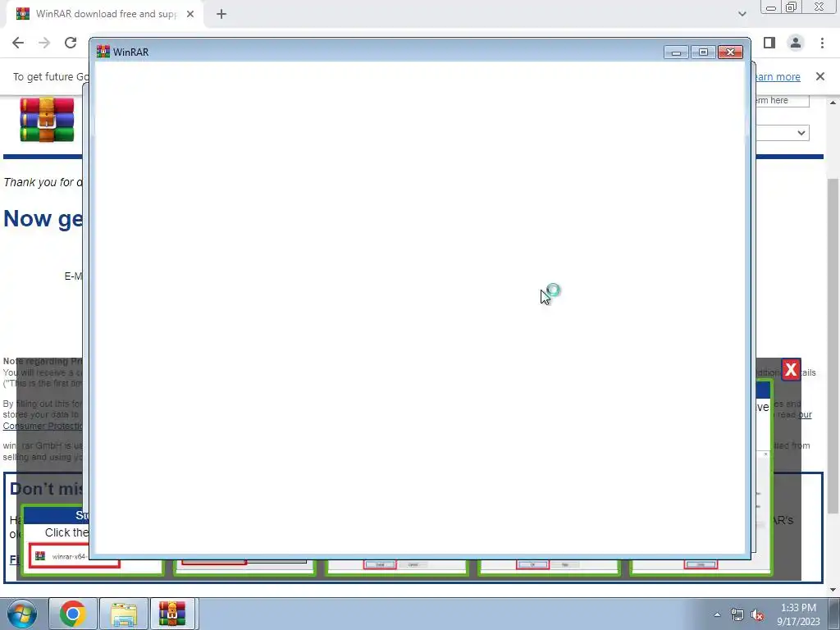Click the scrollbar down arrow in Chrome
The height and width of the screenshot is (630, 840).
833,590
